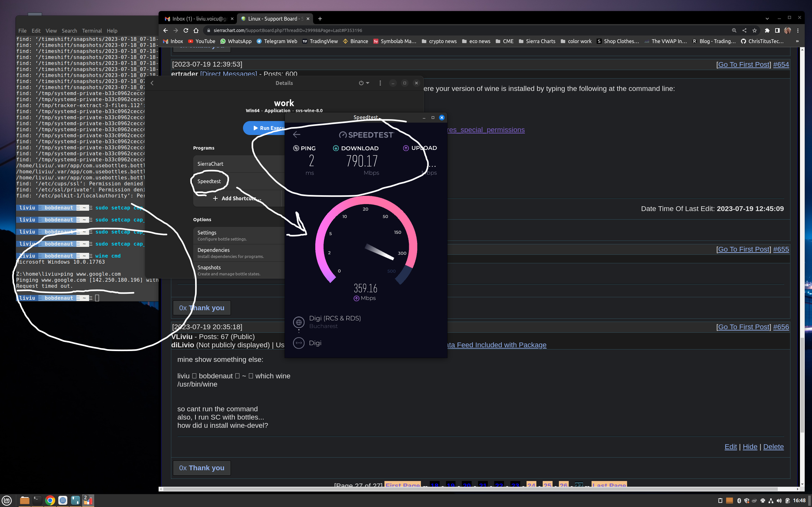Open Chrome tab search dropdown arrow

point(767,18)
